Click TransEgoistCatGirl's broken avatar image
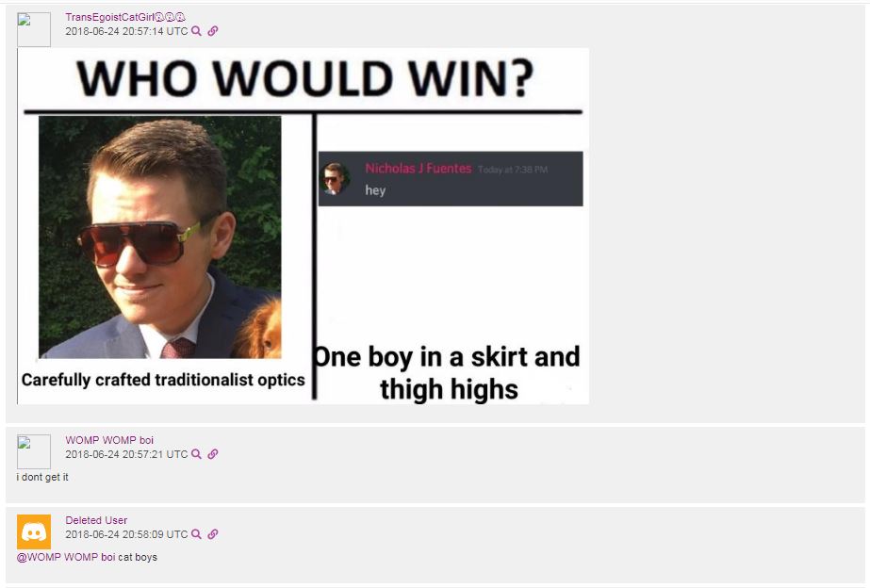This screenshot has width=870, height=588. (x=34, y=29)
